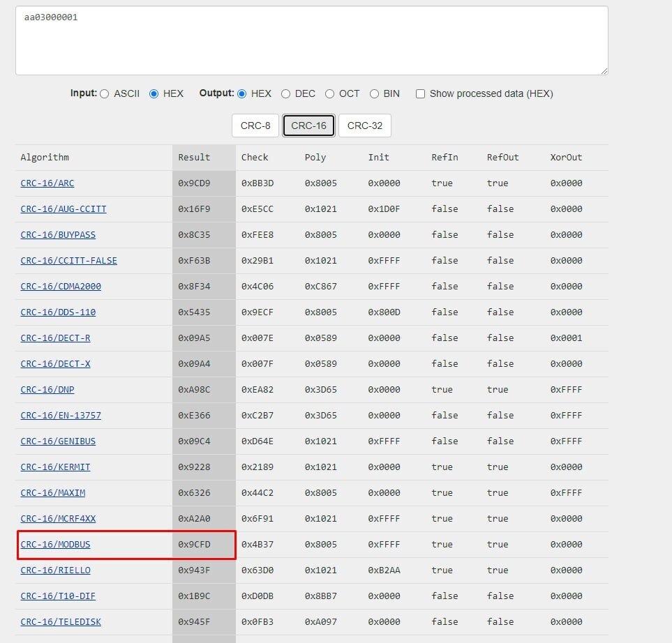The image size is (672, 643).
Task: Choose HEX output format
Action: click(x=241, y=94)
